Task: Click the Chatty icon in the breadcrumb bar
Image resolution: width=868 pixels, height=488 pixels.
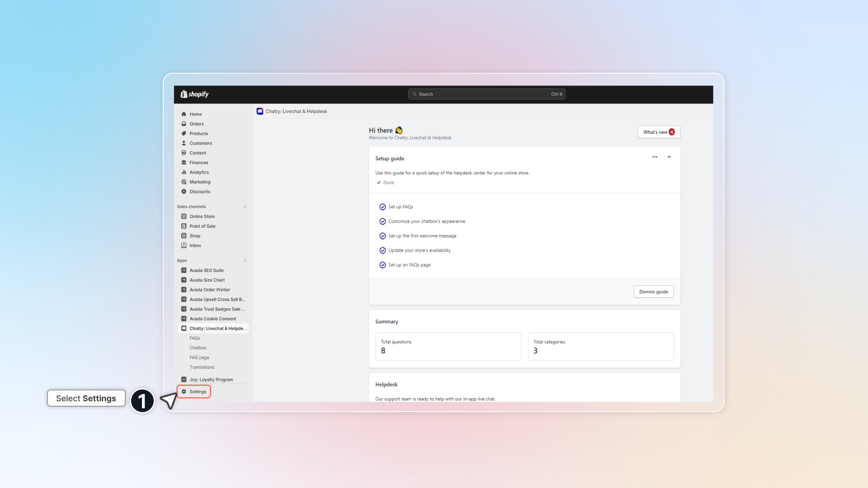Action: click(260, 111)
